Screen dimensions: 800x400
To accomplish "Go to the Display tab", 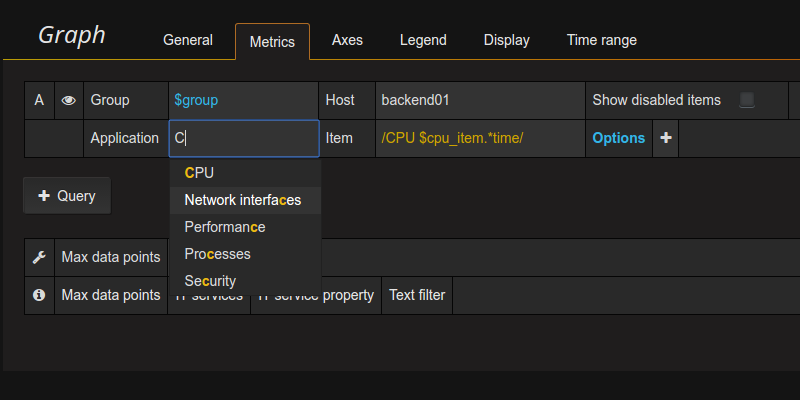I will [x=506, y=40].
